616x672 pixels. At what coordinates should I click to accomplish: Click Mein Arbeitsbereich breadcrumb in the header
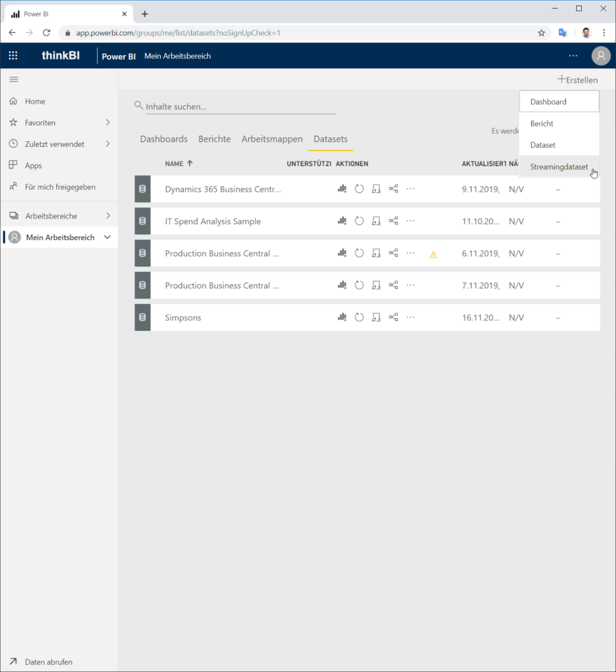click(x=177, y=56)
